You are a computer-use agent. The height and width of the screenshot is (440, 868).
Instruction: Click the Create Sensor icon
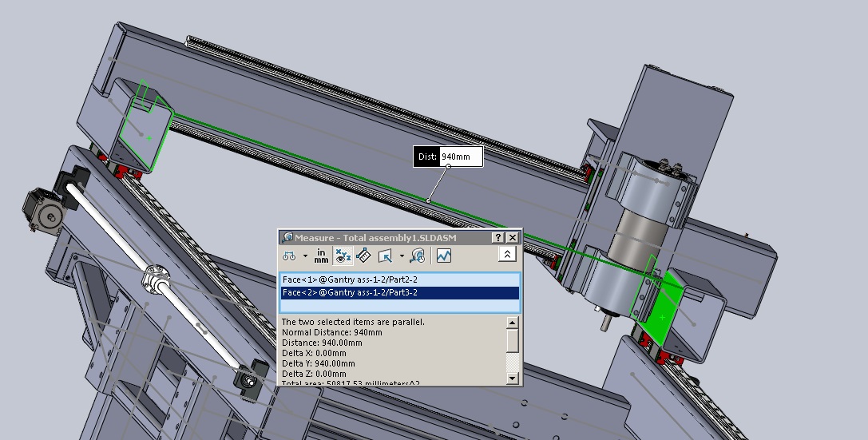point(444,256)
